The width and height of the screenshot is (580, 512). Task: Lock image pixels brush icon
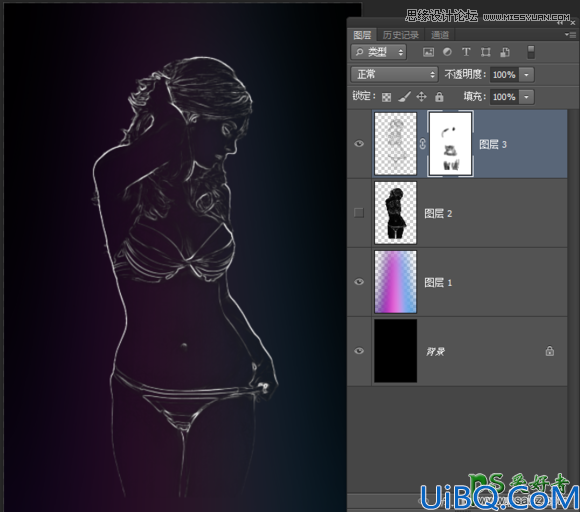point(404,97)
